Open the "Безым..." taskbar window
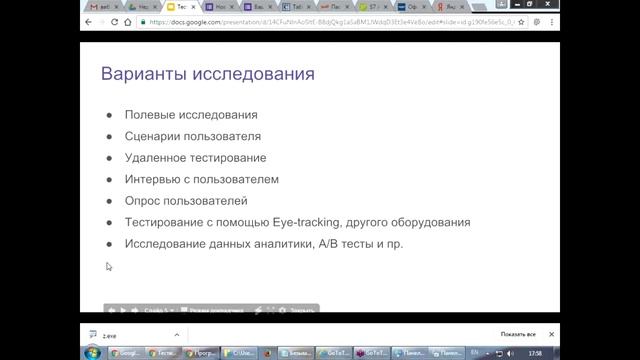 296,353
